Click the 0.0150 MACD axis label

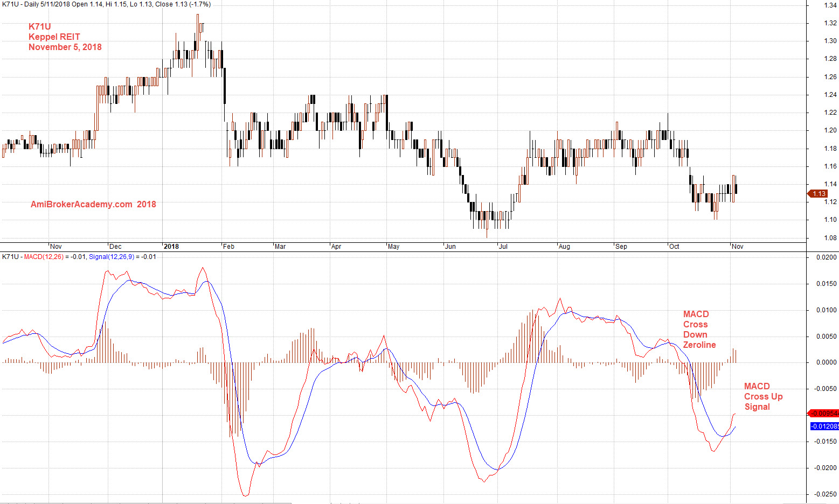pyautogui.click(x=827, y=283)
